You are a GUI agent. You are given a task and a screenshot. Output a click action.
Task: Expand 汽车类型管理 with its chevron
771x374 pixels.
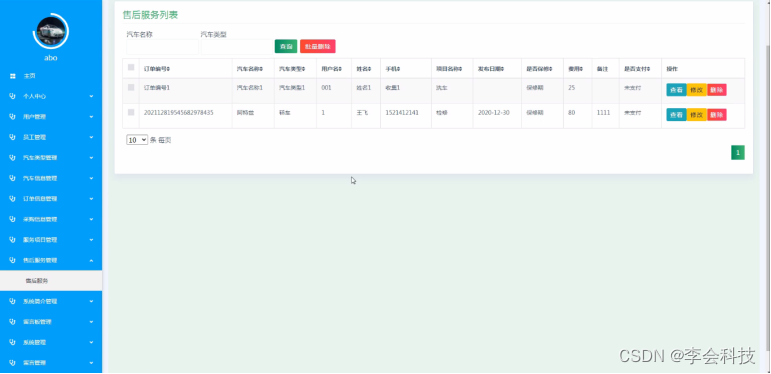pos(91,158)
